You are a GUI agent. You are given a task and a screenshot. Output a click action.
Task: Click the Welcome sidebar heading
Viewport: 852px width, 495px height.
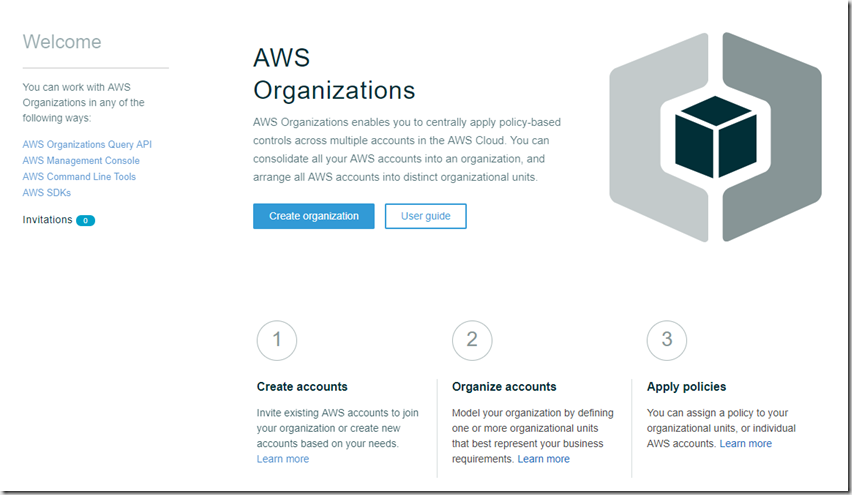62,42
